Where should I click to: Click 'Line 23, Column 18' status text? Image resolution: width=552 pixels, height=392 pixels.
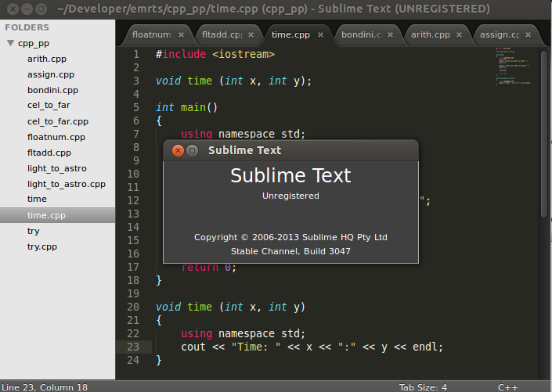coord(45,387)
